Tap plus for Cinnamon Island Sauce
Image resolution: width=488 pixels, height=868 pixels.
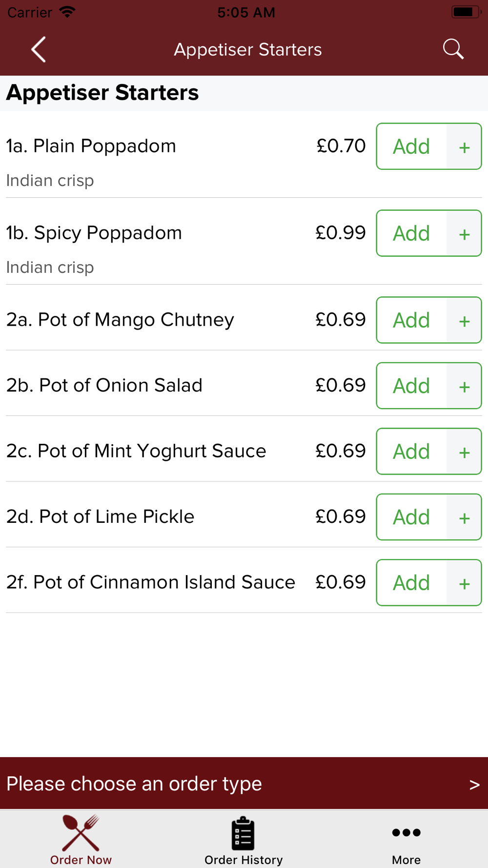[x=464, y=583]
